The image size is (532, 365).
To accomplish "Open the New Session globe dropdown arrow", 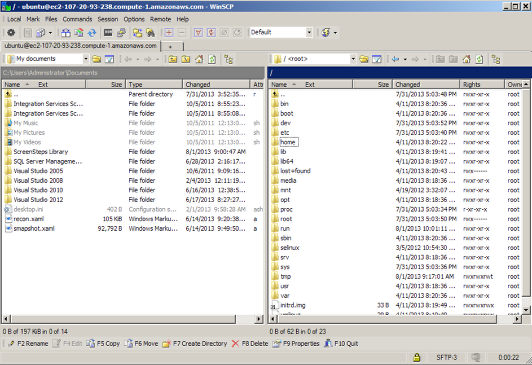I will (336, 33).
